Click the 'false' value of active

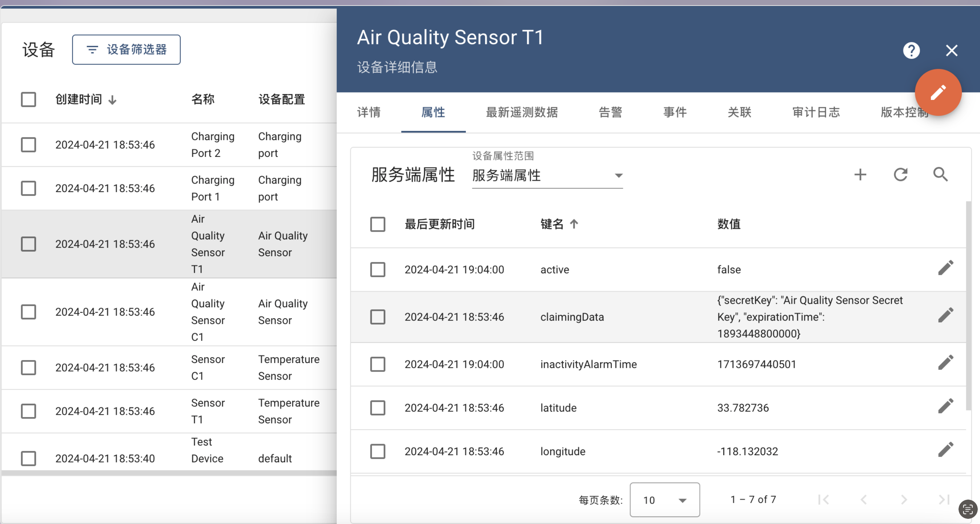click(x=729, y=270)
